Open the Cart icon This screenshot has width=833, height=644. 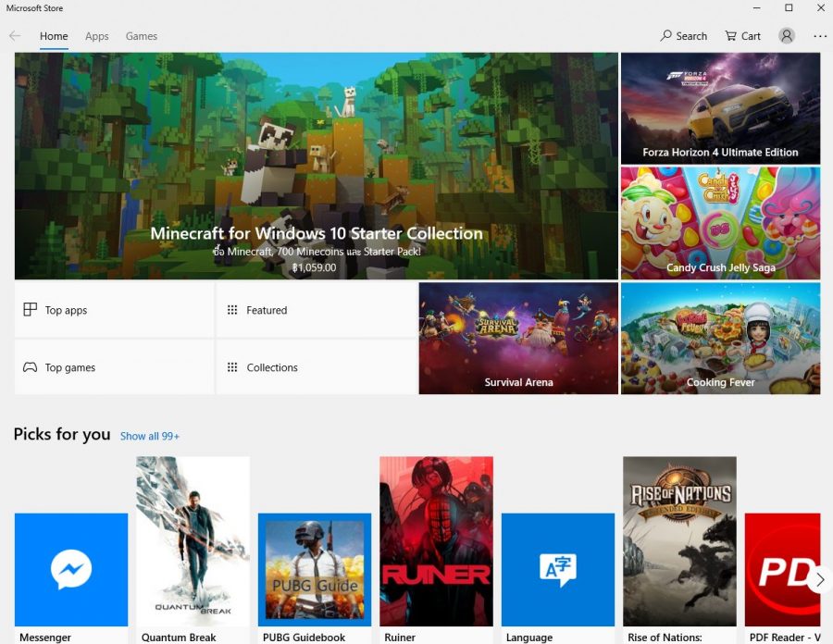(731, 35)
